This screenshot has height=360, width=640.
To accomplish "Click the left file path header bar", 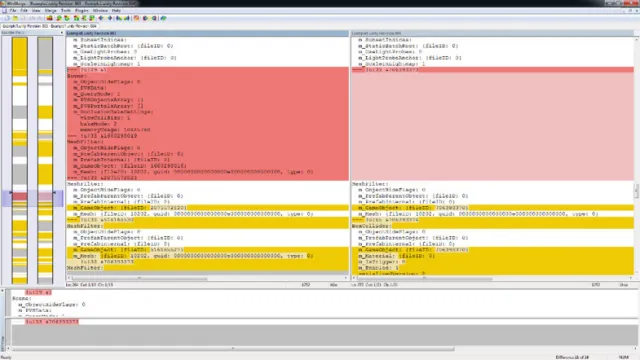I will (x=207, y=33).
